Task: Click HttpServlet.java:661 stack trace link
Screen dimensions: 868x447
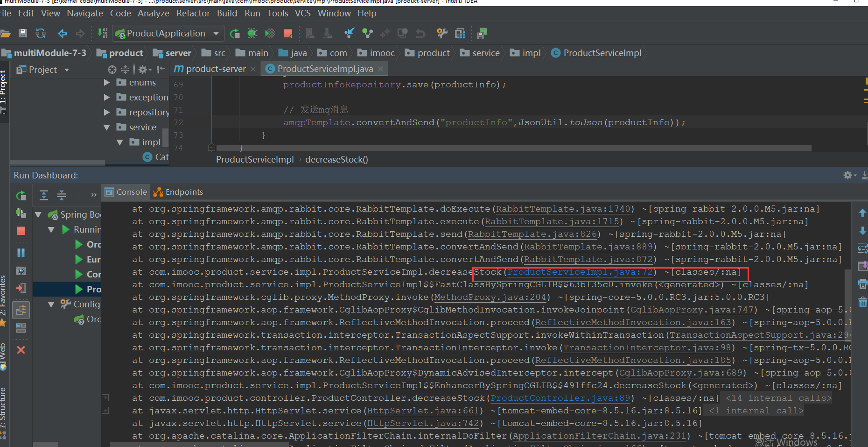Action: point(423,411)
